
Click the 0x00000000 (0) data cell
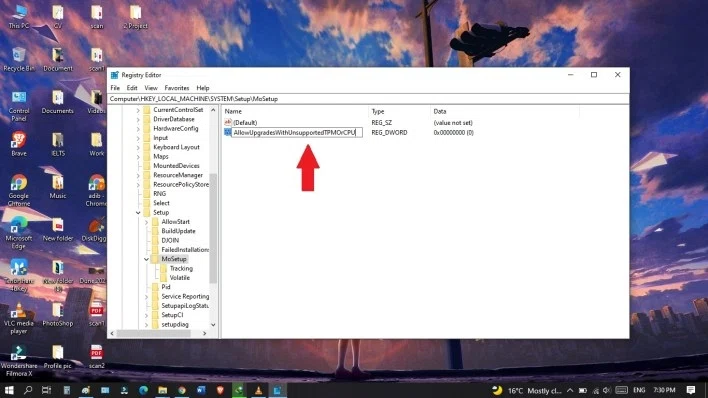[453, 133]
